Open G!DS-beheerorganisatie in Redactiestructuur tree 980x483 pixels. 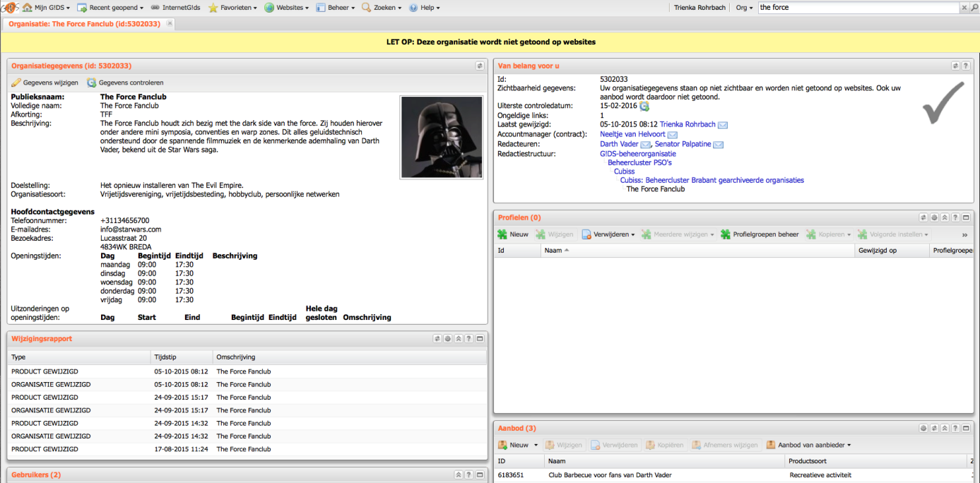(x=638, y=153)
